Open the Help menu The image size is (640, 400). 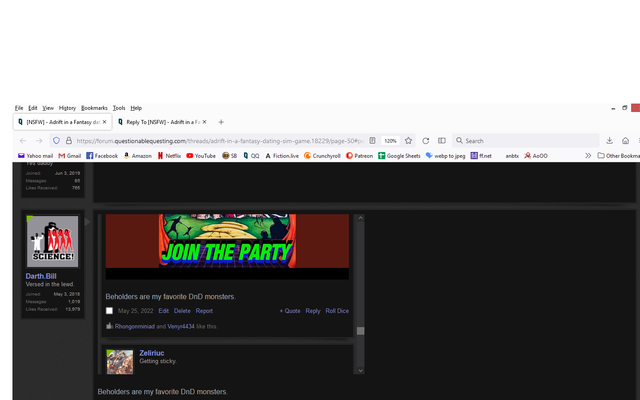pos(136,108)
